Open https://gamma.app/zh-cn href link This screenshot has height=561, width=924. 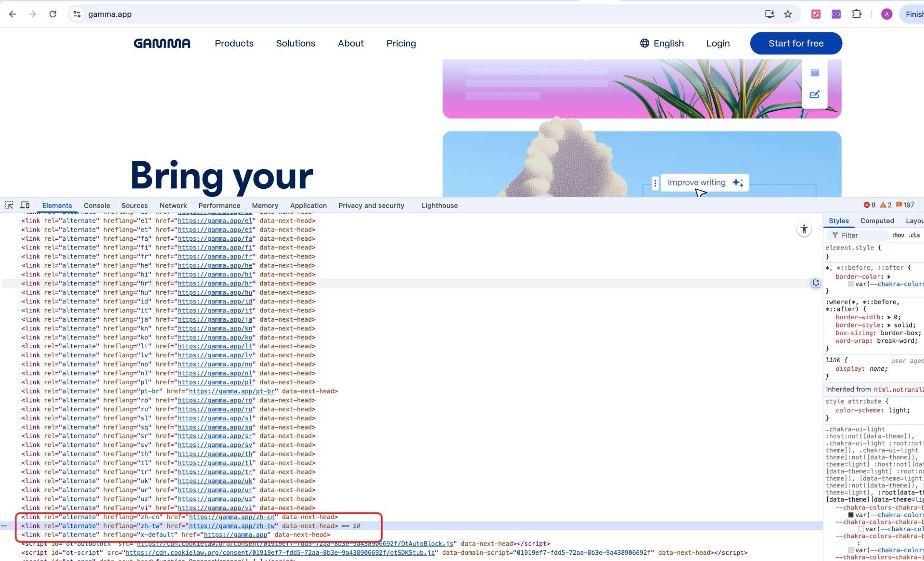pos(232,517)
